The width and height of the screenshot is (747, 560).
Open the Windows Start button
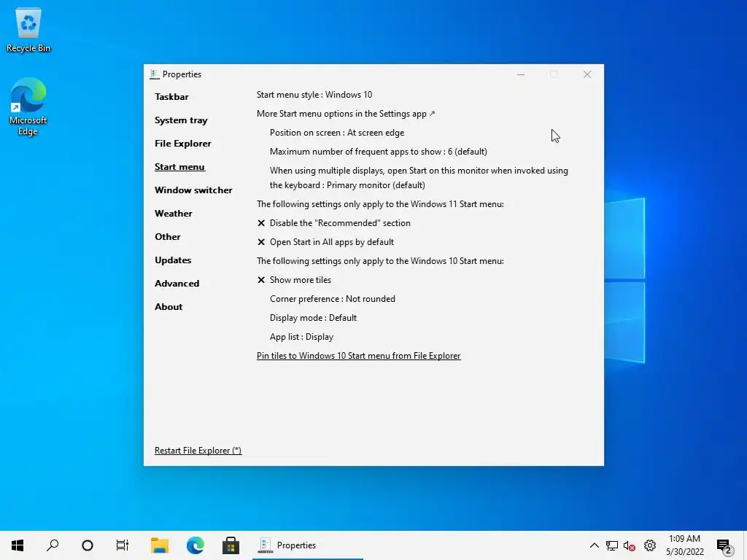[18, 545]
